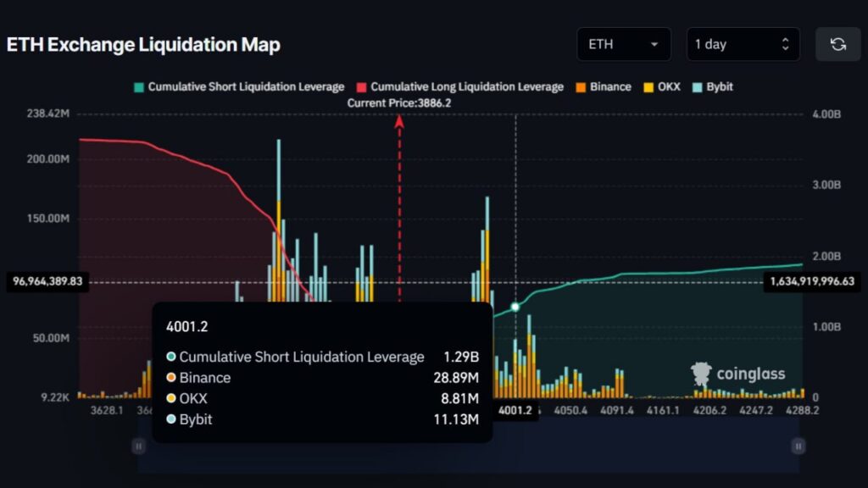
Task: Click the white dot on the teal leverage curve
Action: click(515, 304)
